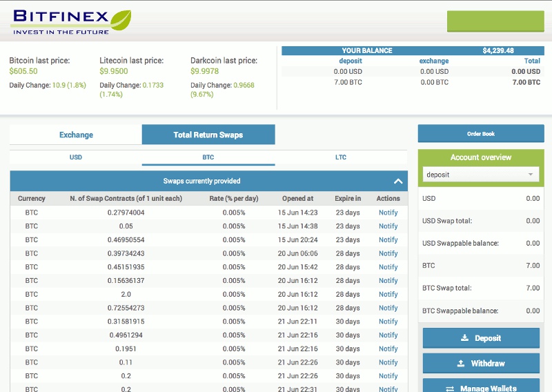Click the Swaps currently provided title
This screenshot has height=392, width=552.
click(x=201, y=181)
